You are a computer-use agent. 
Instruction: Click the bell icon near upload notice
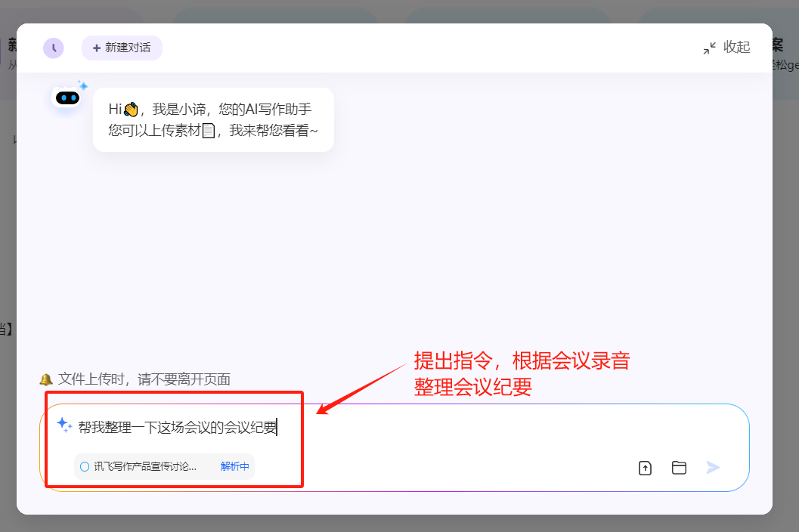46,379
